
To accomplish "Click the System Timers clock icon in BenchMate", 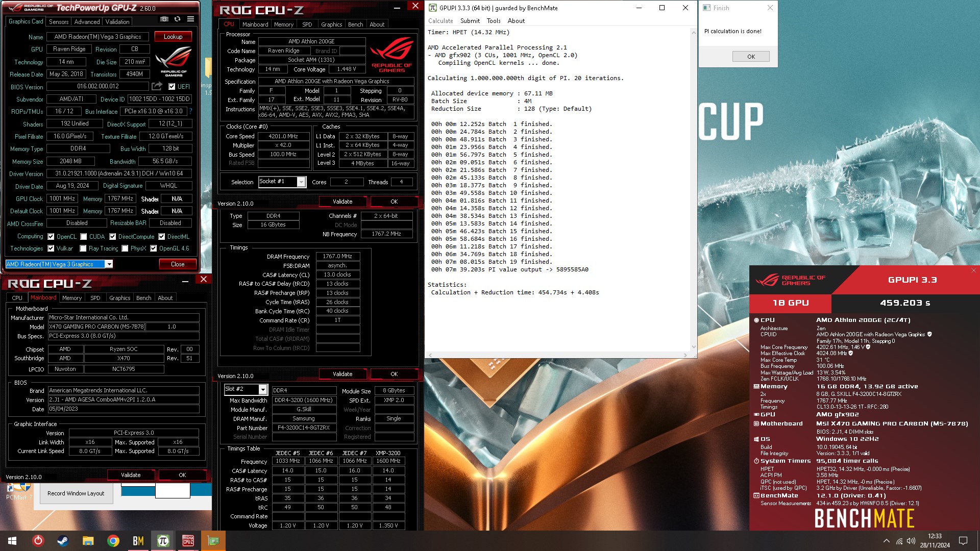I will coord(756,461).
